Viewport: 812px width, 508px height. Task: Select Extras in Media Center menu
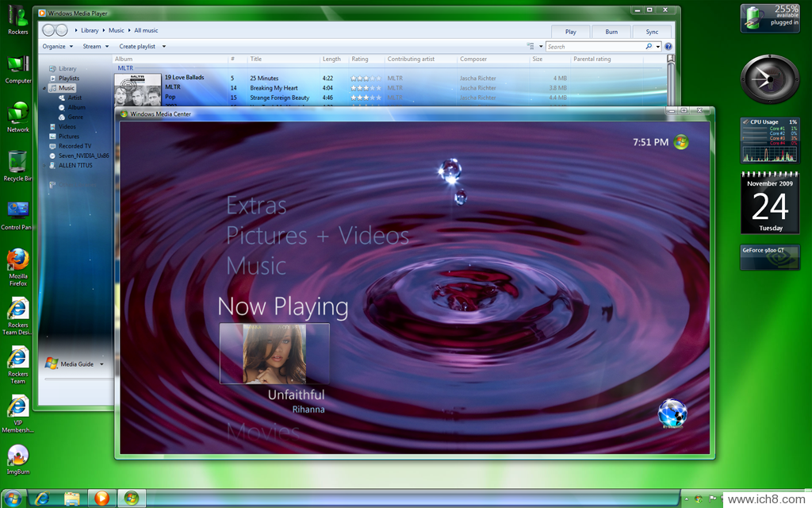(x=256, y=206)
